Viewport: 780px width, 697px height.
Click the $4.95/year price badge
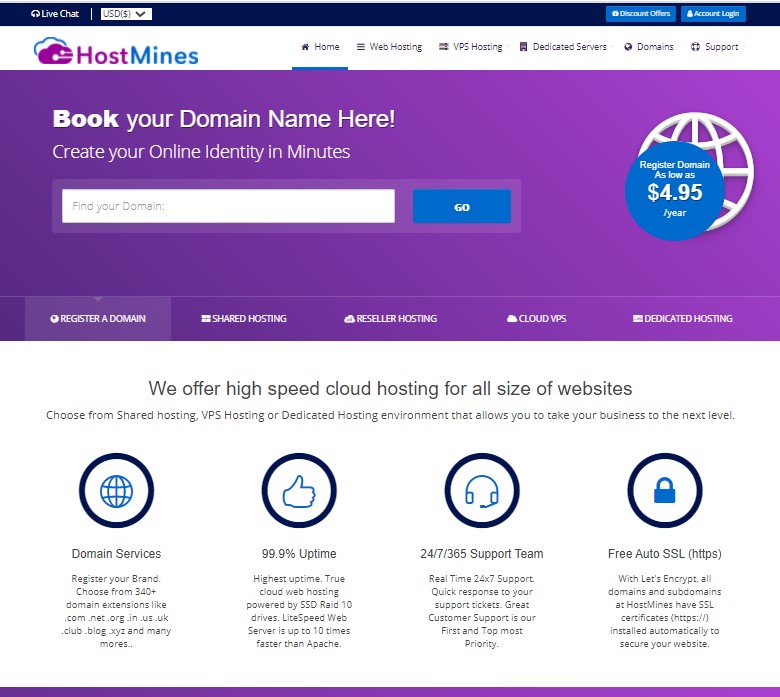(x=674, y=190)
